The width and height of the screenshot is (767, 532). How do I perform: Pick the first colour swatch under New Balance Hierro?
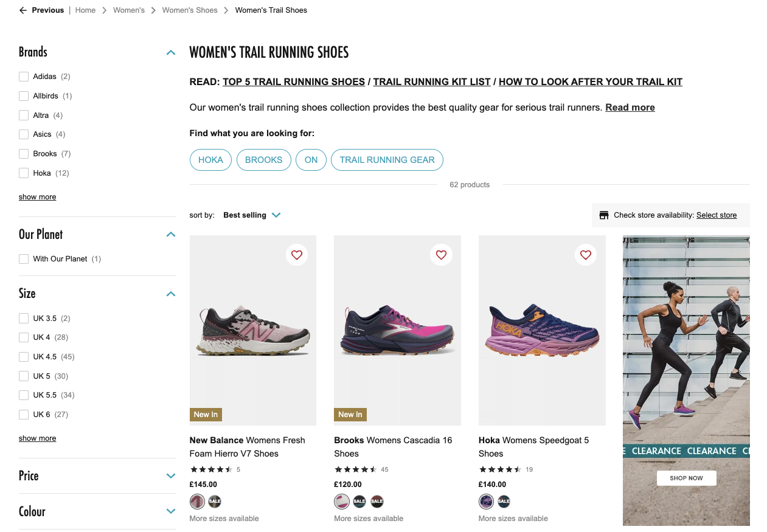point(197,502)
